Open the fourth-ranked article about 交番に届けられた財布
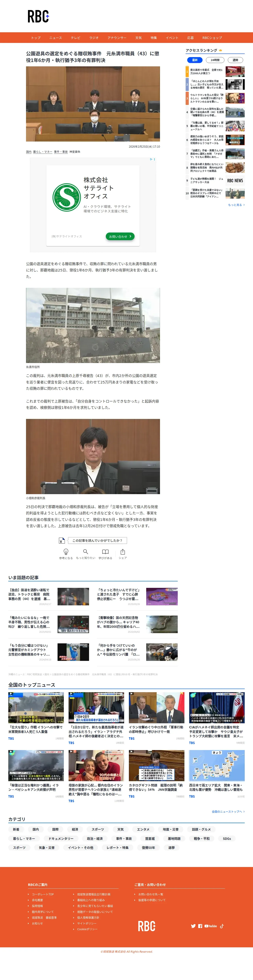Image resolution: width=253 pixels, height=980 pixels. tap(215, 112)
